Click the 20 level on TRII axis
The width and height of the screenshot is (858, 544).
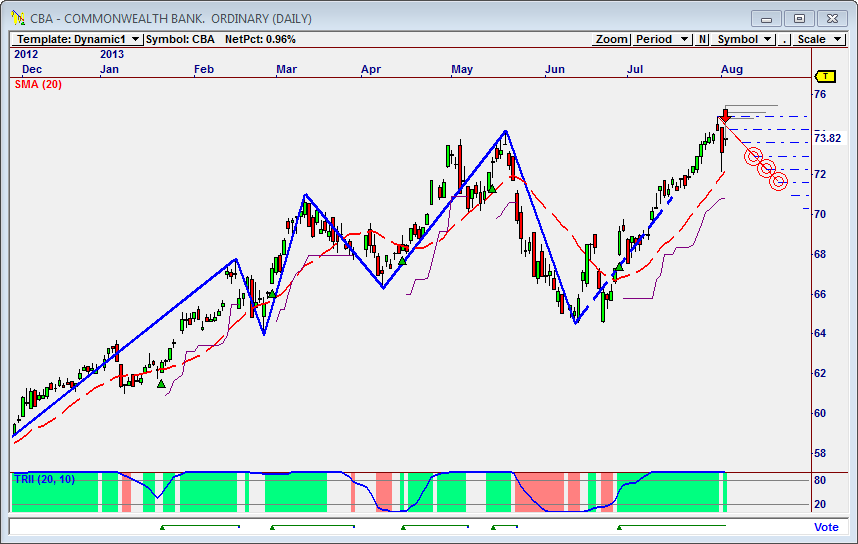point(820,504)
